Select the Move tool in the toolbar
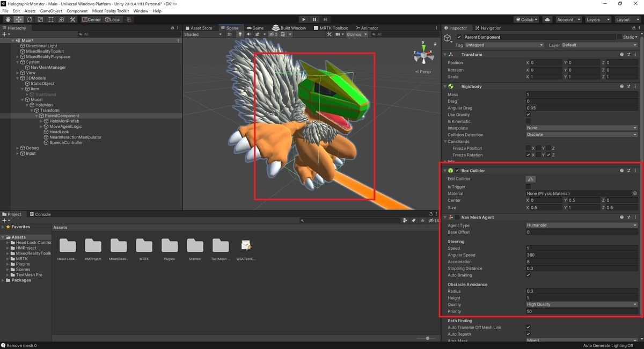Viewport: 644px width, 349px height. click(x=18, y=20)
